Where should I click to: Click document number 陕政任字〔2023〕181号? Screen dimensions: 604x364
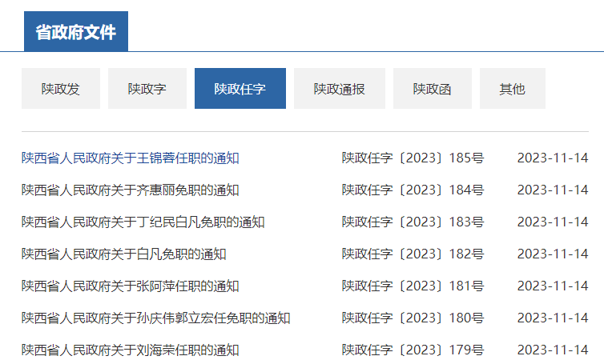click(413, 286)
